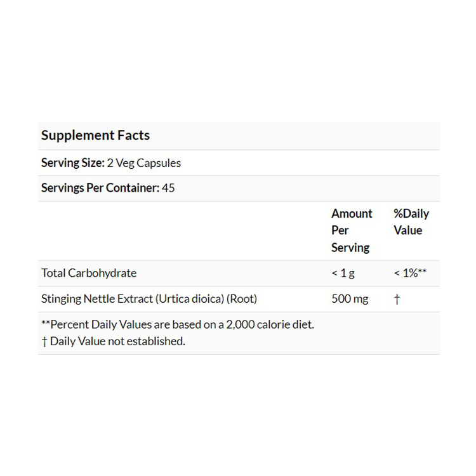Image resolution: width=476 pixels, height=476 pixels.
Task: Select the 2 Veg Capsules text
Action: [x=144, y=162]
